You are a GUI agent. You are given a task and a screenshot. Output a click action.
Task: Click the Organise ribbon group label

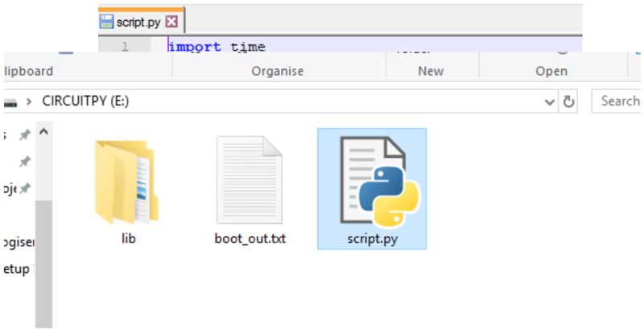(x=278, y=71)
